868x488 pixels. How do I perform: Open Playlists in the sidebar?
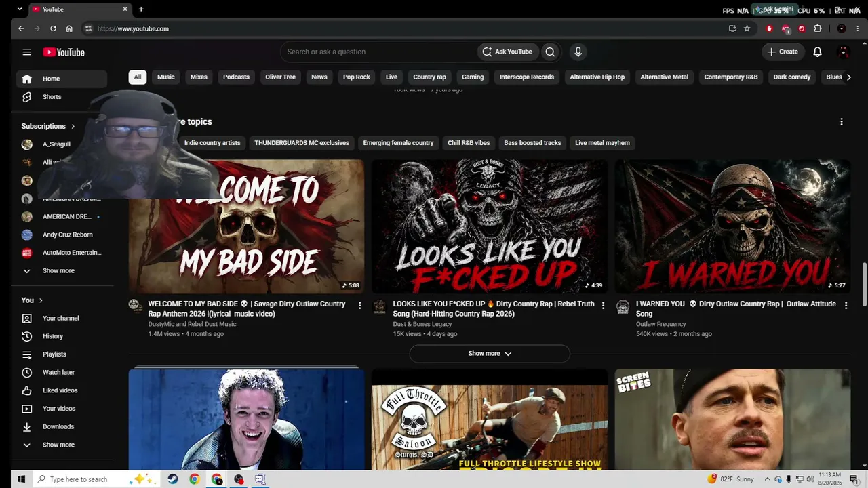[62, 354]
